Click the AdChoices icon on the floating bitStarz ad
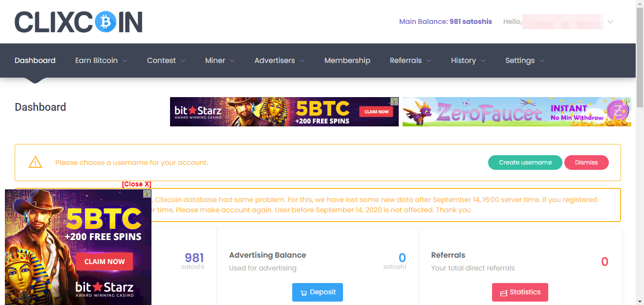Screen dimensions: 644x305 [x=147, y=194]
